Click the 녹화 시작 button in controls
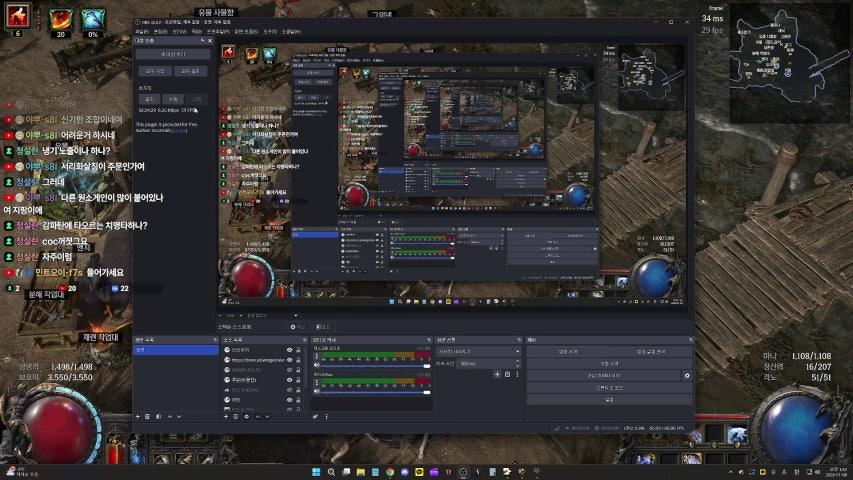Image resolution: width=853 pixels, height=480 pixels. click(609, 364)
